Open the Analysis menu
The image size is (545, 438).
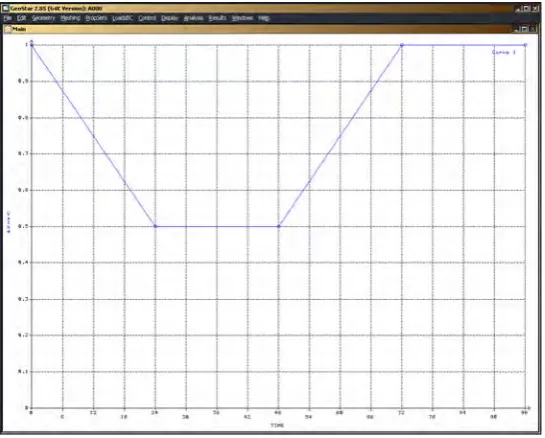193,18
